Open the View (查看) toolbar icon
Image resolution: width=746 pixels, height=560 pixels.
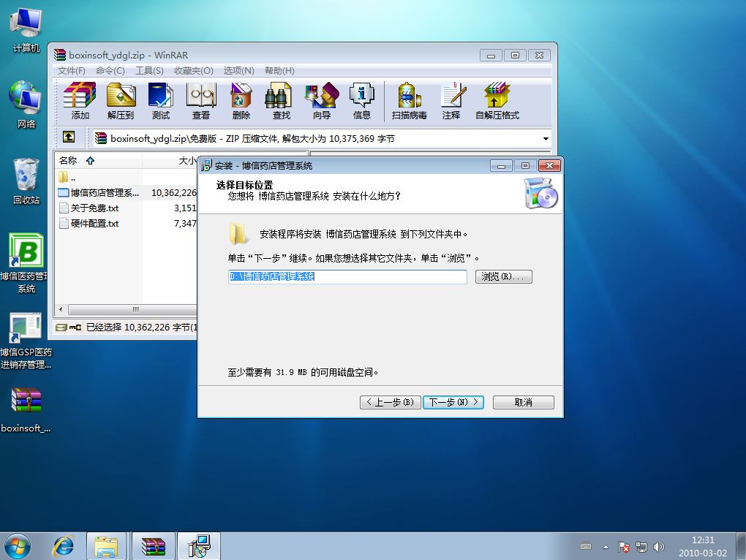point(201,102)
